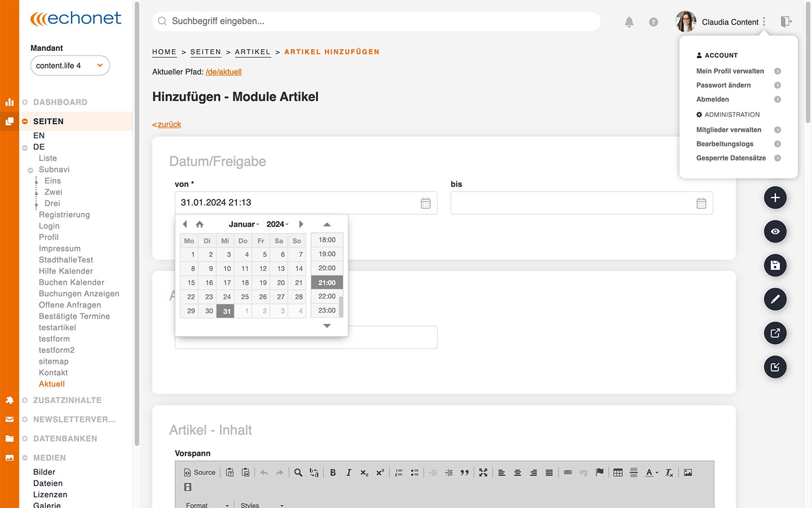
Task: Insert a table via editor toolbar
Action: pyautogui.click(x=618, y=472)
